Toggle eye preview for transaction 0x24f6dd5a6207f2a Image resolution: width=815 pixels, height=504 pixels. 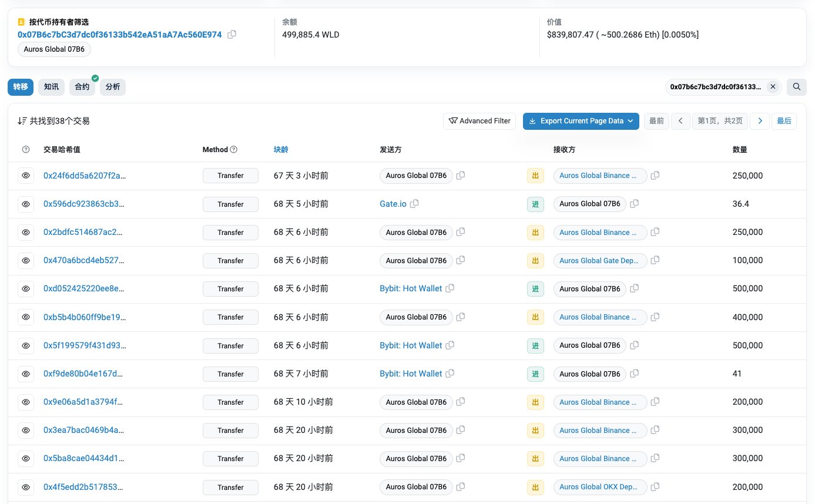pyautogui.click(x=26, y=176)
